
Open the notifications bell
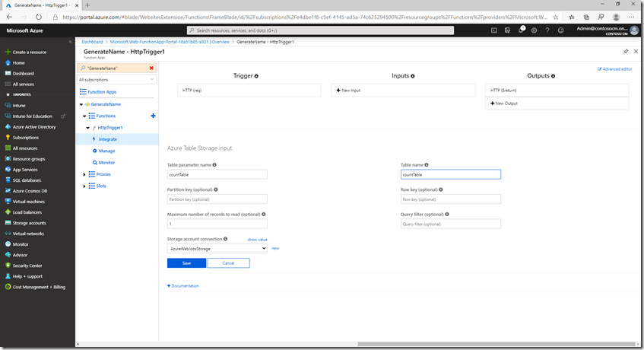click(x=521, y=30)
